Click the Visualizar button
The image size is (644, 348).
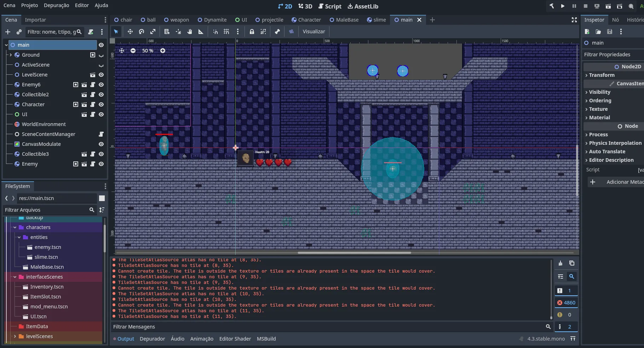point(313,32)
